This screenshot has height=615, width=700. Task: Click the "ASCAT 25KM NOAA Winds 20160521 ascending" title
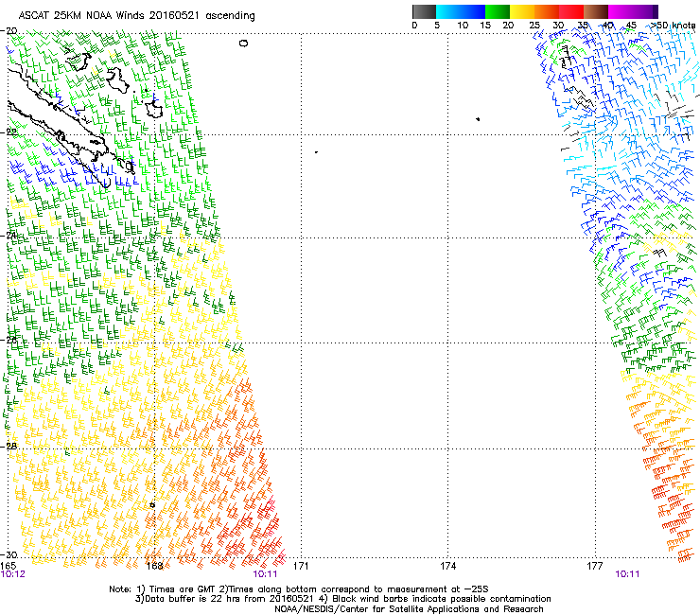coord(136,16)
